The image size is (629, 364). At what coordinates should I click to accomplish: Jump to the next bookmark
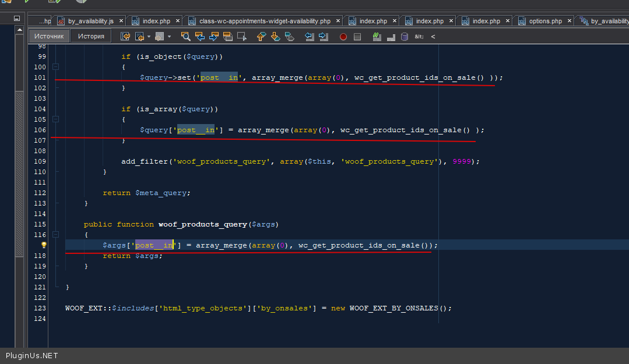coord(275,37)
